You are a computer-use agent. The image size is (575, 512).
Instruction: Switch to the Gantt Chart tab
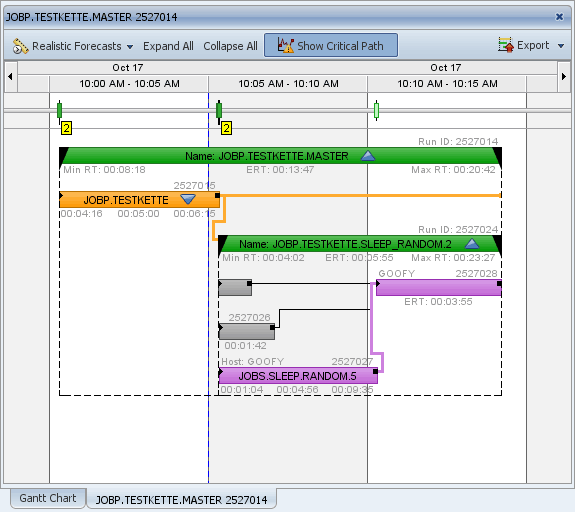(48, 498)
